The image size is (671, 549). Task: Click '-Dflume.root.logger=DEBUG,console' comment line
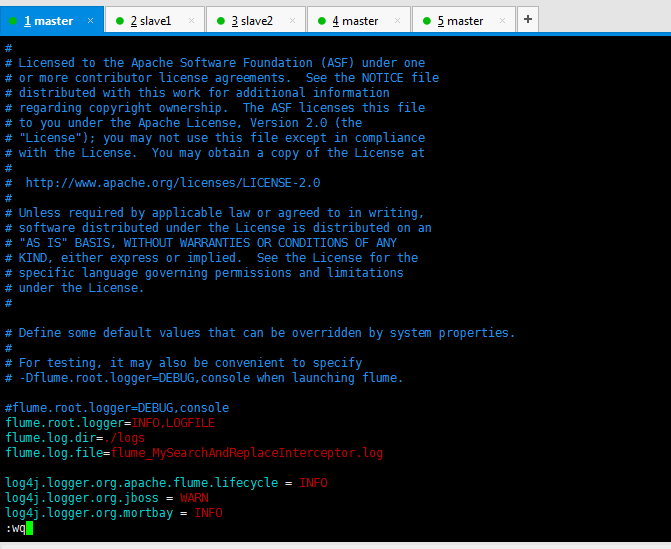(204, 378)
